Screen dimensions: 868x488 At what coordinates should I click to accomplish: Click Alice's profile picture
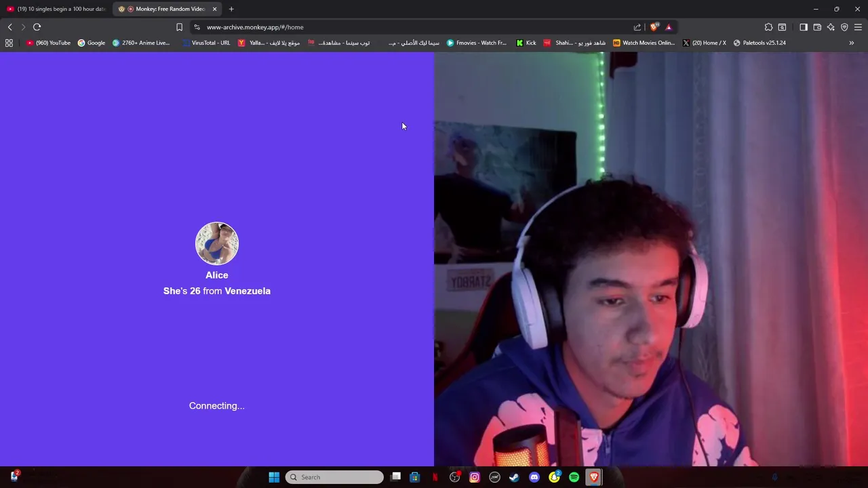click(217, 243)
